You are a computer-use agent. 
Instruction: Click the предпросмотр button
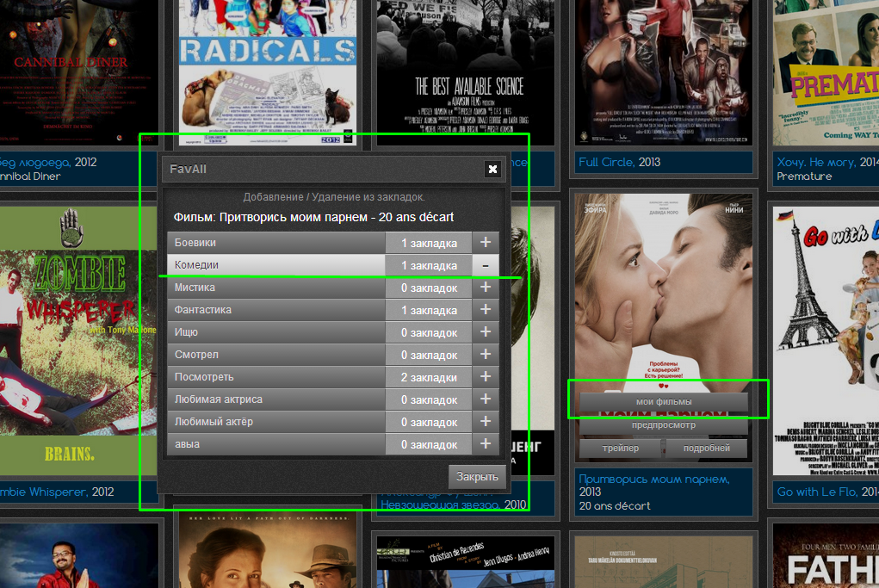point(664,425)
